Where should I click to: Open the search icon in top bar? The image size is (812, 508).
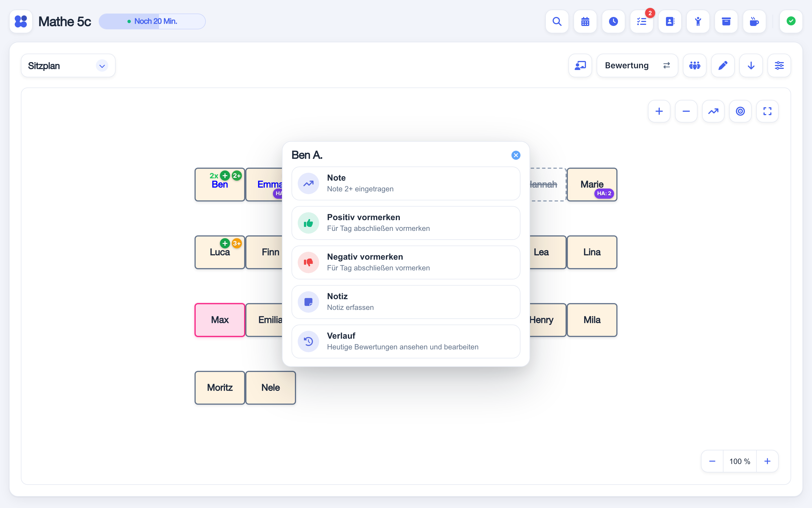[557, 21]
